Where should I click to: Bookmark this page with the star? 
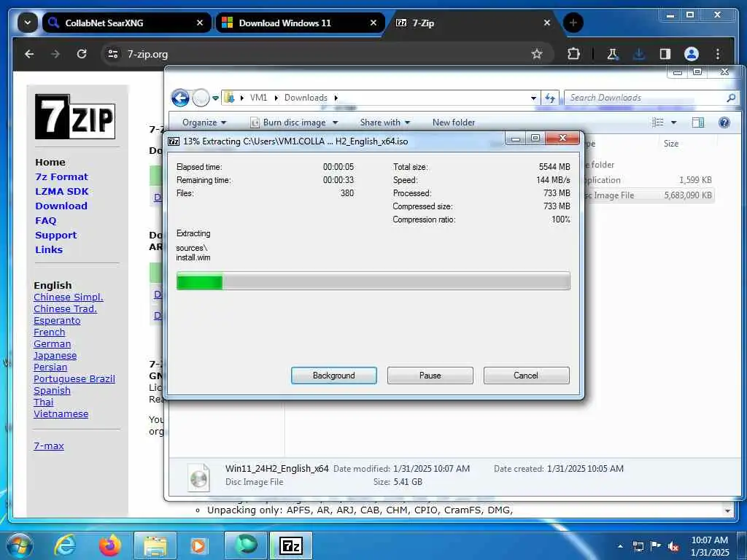click(x=537, y=54)
